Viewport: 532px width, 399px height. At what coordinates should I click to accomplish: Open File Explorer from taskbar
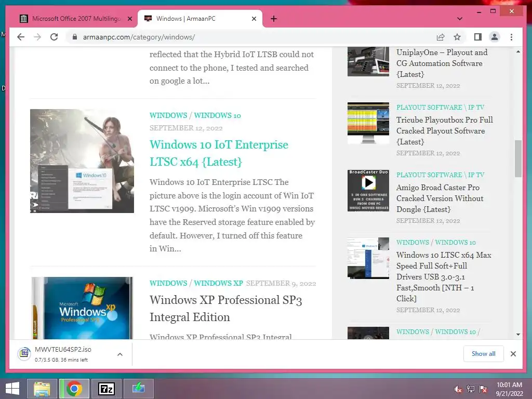click(x=42, y=389)
